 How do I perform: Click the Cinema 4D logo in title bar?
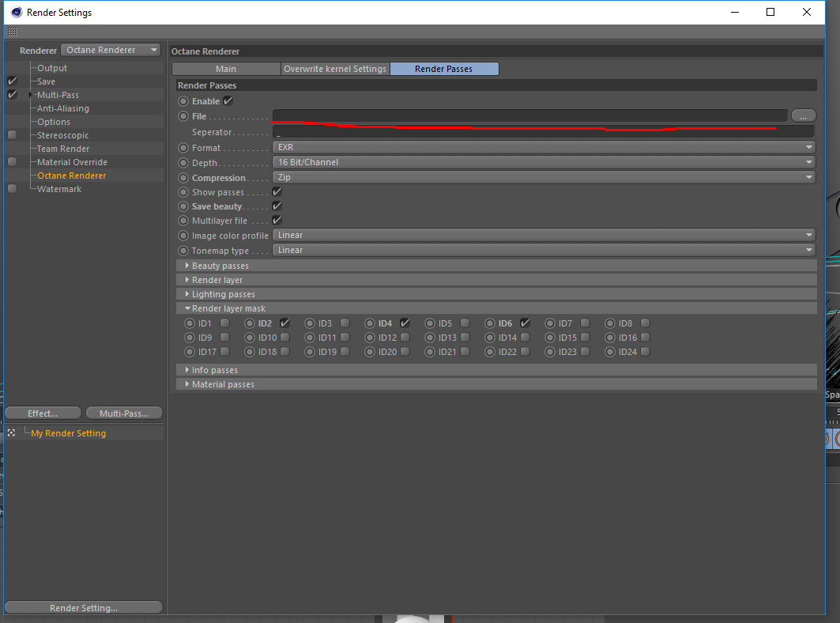coord(17,13)
